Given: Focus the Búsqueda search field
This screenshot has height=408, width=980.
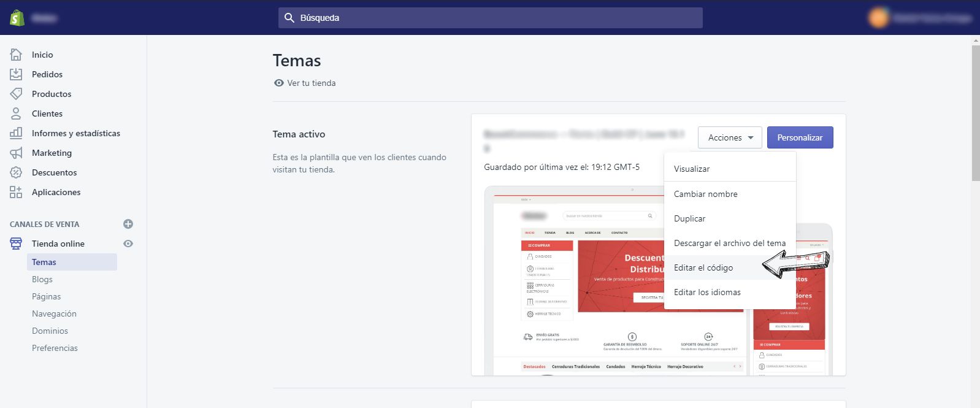Looking at the screenshot, I should point(491,18).
